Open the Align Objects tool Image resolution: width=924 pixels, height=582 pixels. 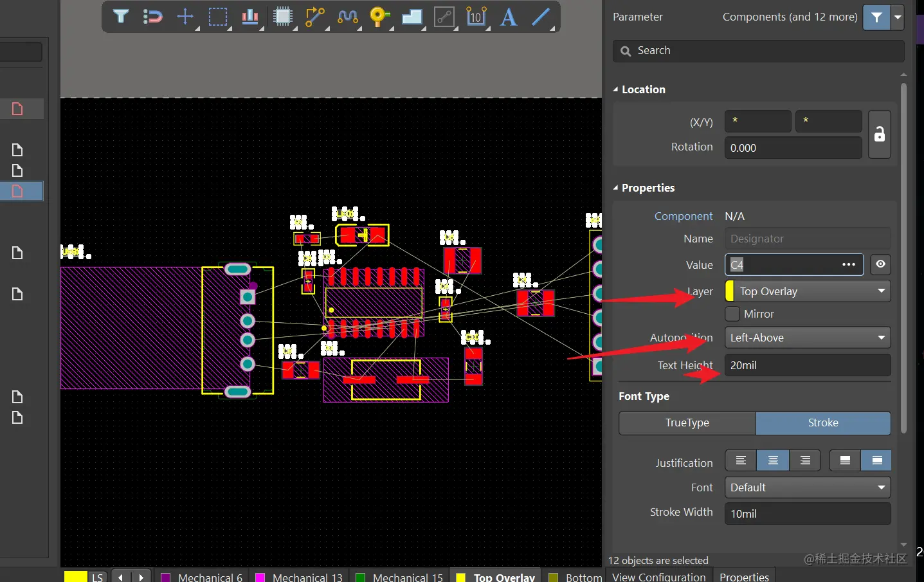point(250,16)
